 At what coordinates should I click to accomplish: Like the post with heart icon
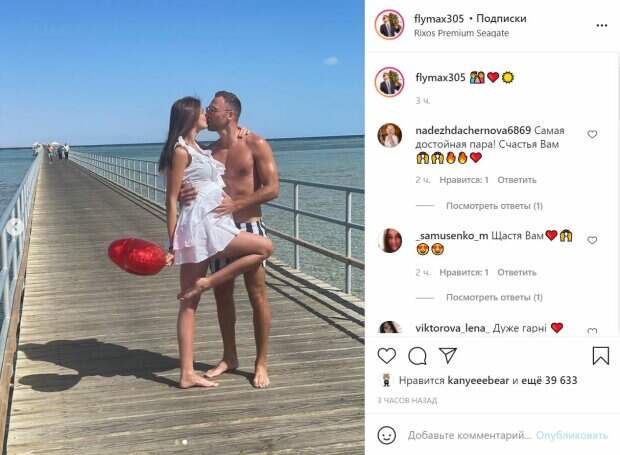pos(386,356)
